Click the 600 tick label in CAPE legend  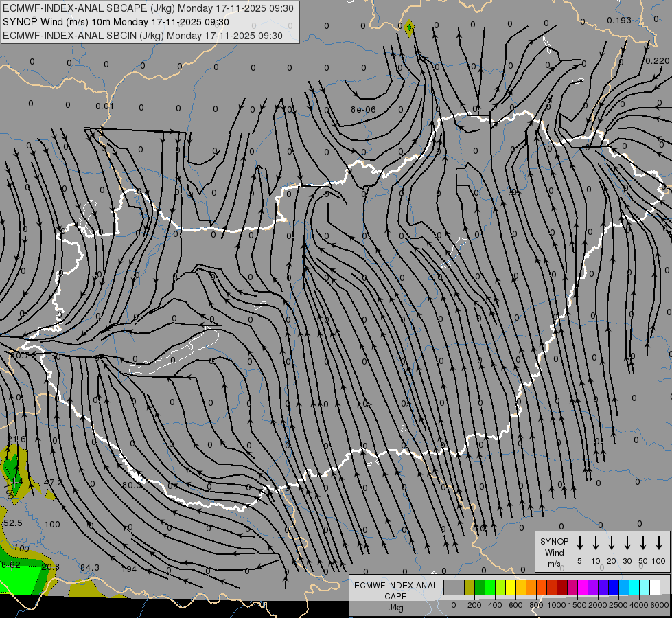[x=515, y=605]
